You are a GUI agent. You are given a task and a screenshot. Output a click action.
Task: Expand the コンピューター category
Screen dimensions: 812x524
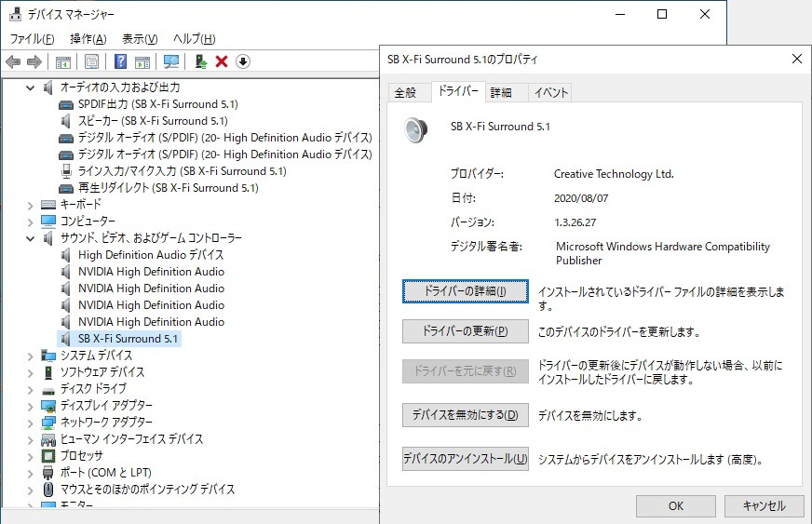[x=31, y=222]
